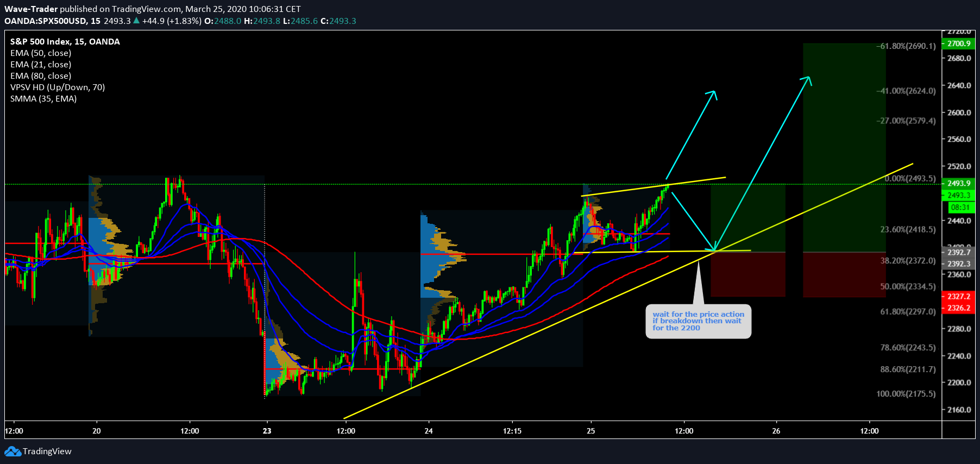Click the red 2327.2 price label

[958, 296]
